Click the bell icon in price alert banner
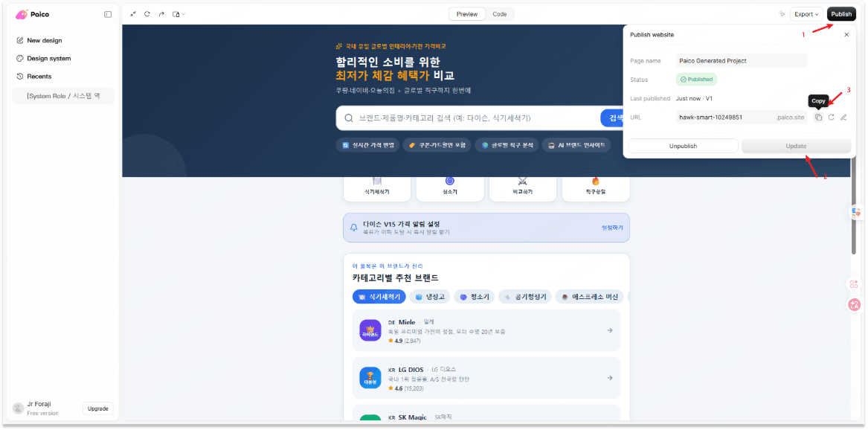 point(354,228)
